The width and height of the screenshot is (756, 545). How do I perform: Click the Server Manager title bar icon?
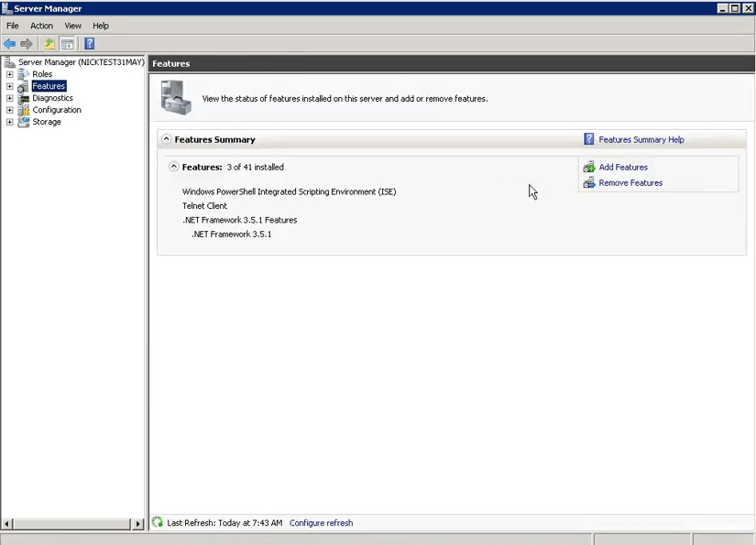pos(6,8)
